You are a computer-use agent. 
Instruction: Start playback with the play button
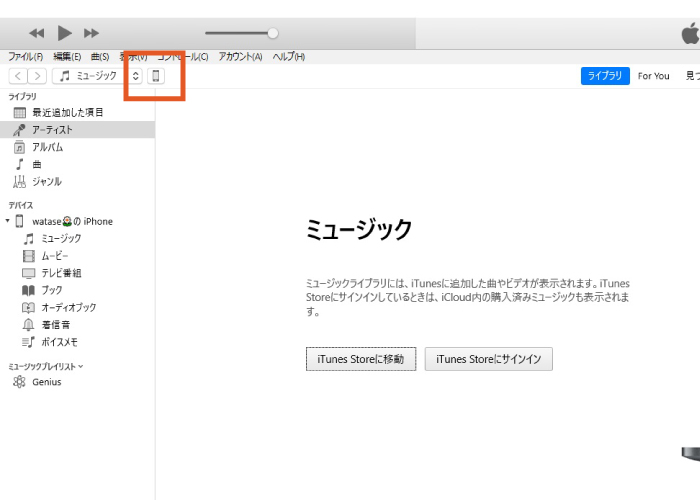65,33
